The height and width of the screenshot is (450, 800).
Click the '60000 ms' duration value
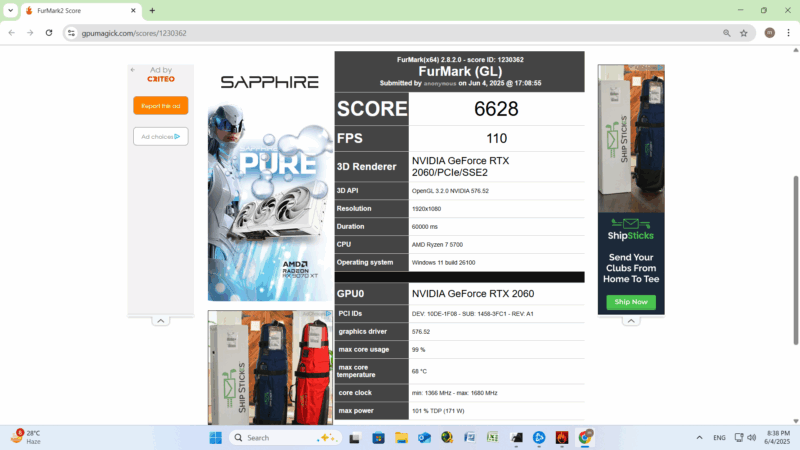(424, 227)
